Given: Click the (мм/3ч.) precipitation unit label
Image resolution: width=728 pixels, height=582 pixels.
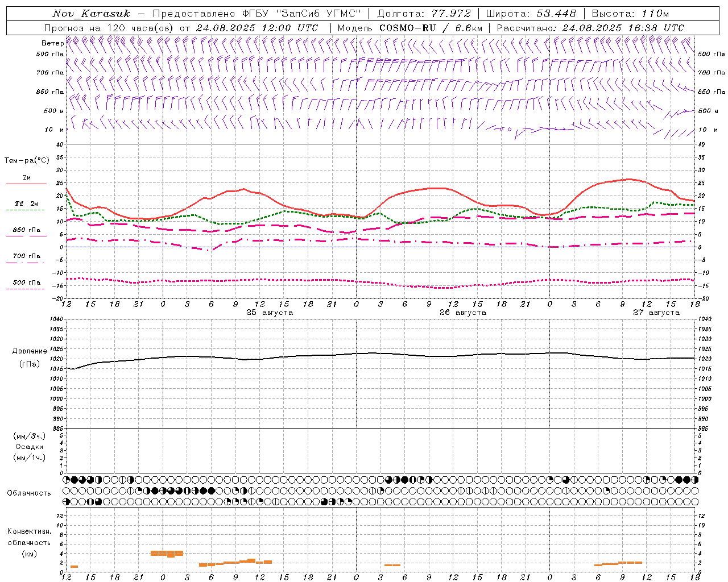Looking at the screenshot, I should pyautogui.click(x=30, y=436).
